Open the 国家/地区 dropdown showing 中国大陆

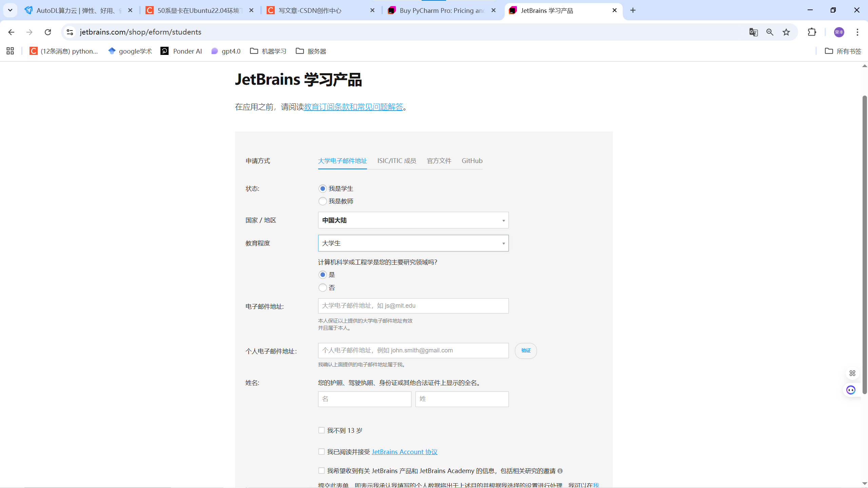tap(413, 220)
